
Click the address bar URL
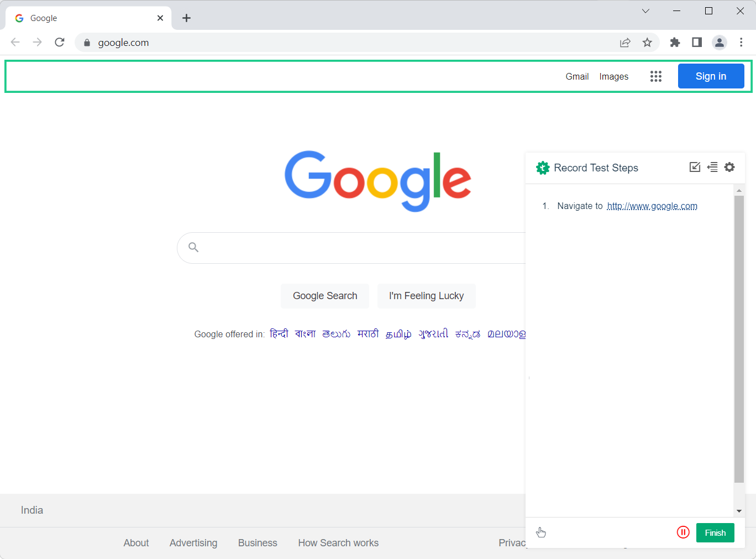tap(123, 43)
